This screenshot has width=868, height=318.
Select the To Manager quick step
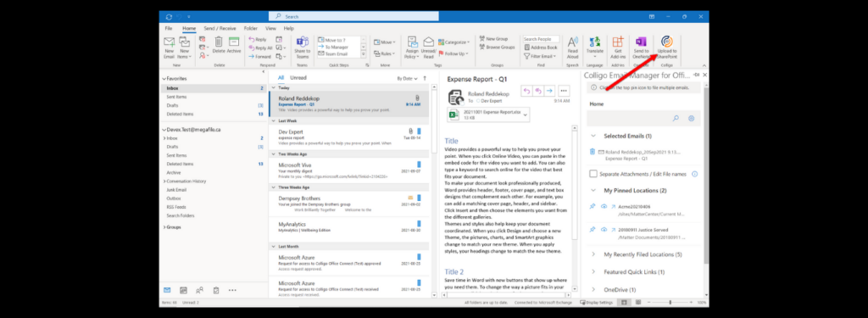point(339,47)
